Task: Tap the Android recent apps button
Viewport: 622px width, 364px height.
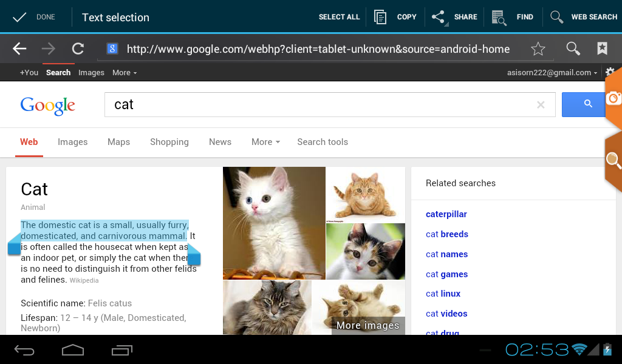Action: pyautogui.click(x=121, y=349)
